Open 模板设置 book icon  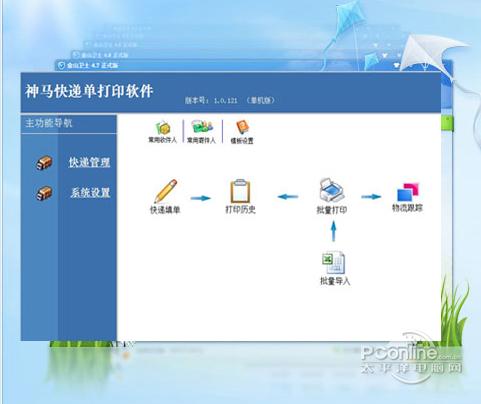[243, 128]
